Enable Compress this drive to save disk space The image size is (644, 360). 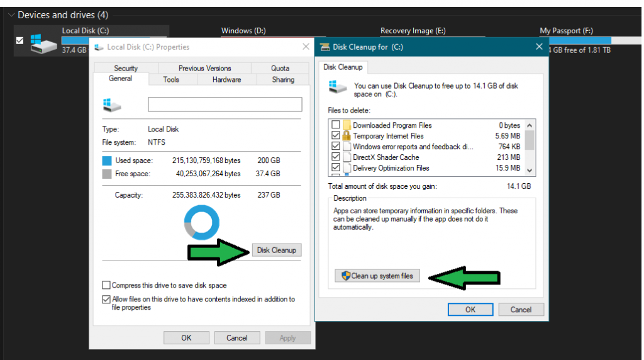pos(106,285)
